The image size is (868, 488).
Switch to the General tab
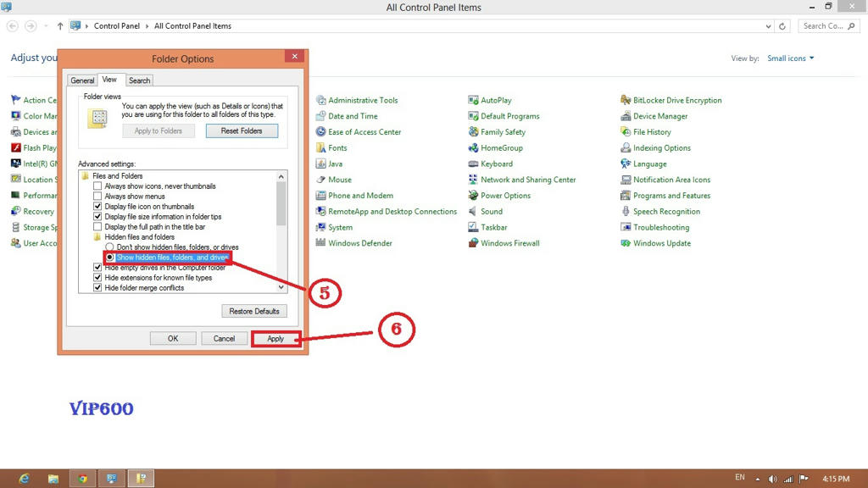click(x=82, y=80)
